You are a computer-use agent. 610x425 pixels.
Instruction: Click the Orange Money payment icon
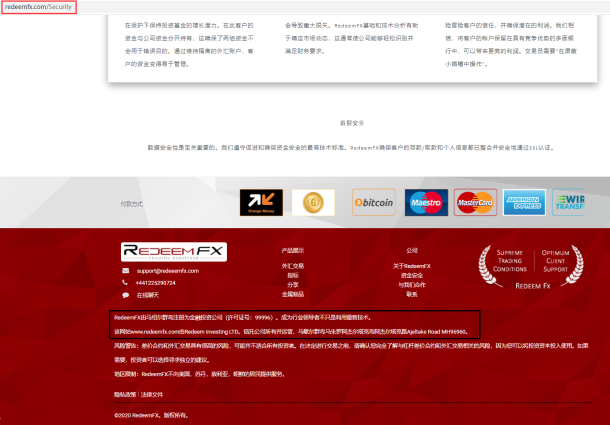261,202
